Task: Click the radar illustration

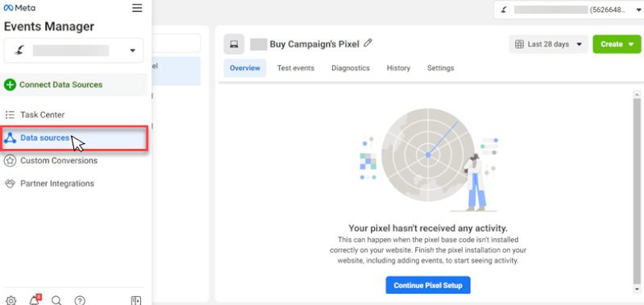Action: (427, 155)
